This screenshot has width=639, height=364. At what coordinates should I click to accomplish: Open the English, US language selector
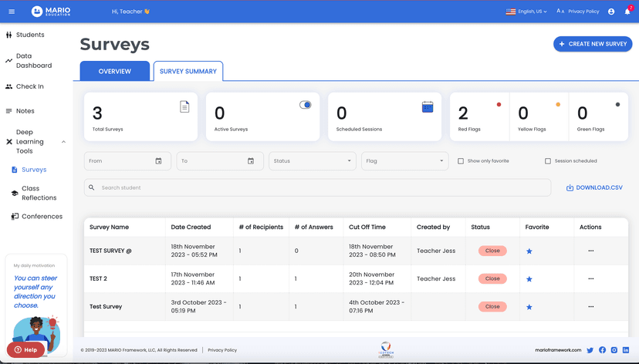(x=526, y=12)
